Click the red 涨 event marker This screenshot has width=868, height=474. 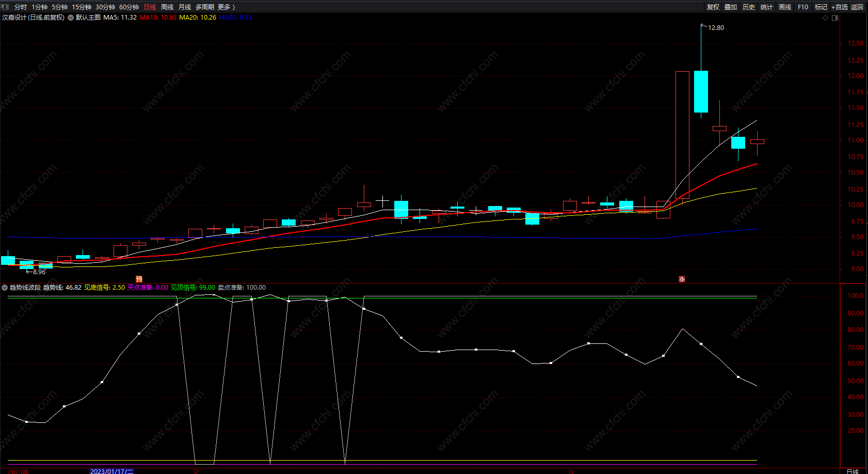point(682,279)
